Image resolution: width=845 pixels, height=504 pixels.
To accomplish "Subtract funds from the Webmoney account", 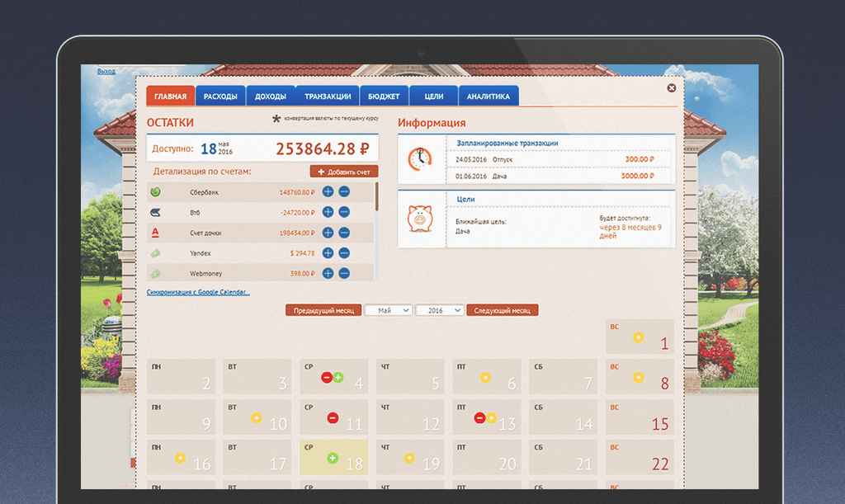I will [344, 274].
